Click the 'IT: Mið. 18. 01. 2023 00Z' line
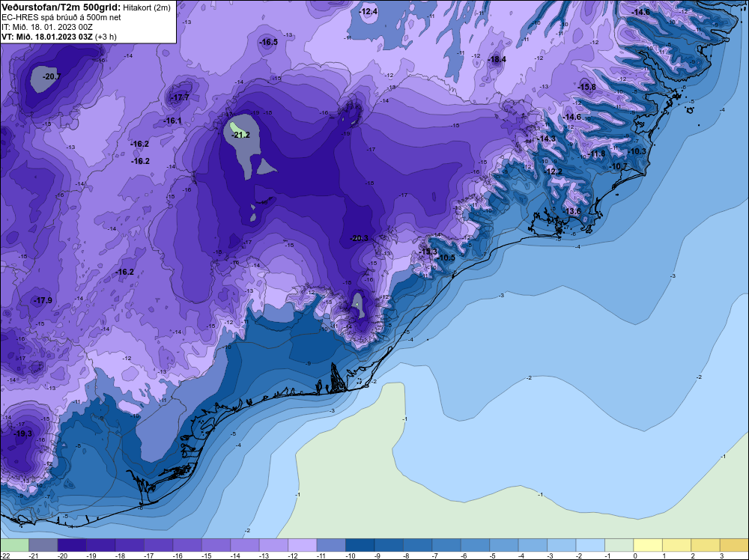The width and height of the screenshot is (749, 560). (x=47, y=27)
